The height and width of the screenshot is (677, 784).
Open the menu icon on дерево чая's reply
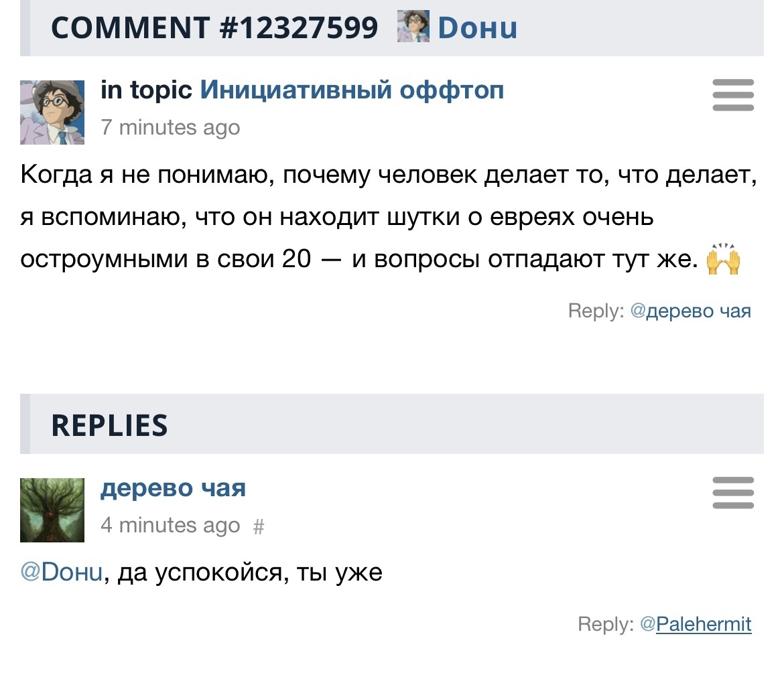[x=732, y=493]
